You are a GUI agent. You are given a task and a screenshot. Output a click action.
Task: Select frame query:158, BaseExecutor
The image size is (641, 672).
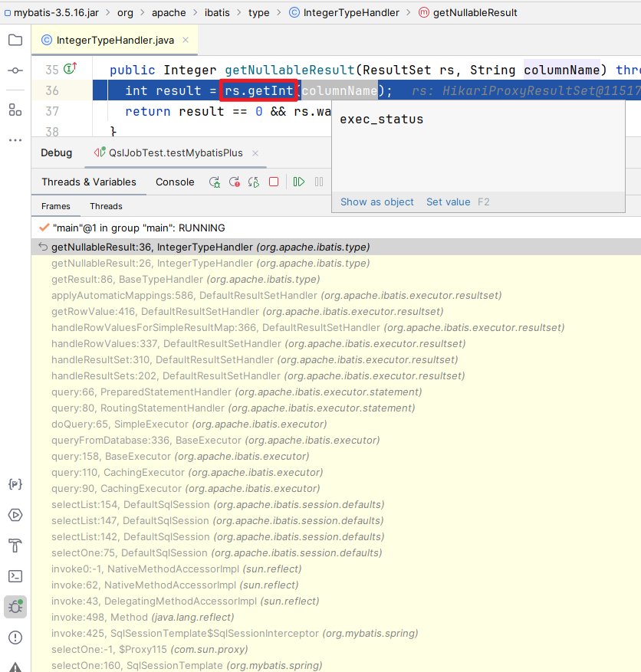[x=336, y=456]
